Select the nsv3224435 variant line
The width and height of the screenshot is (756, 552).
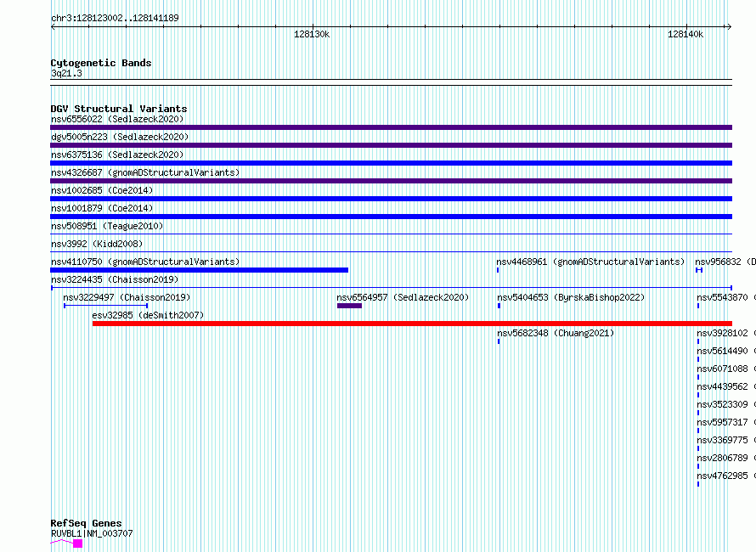click(x=392, y=288)
